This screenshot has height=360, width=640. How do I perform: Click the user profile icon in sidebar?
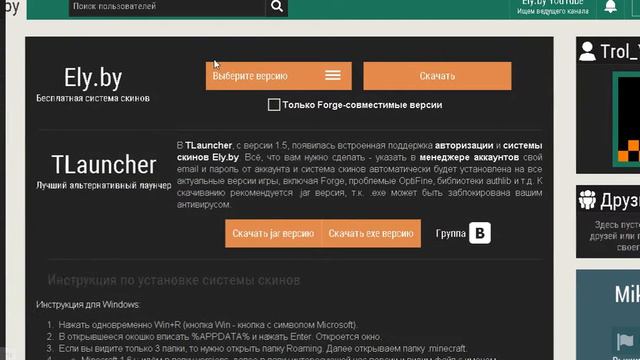pos(587,51)
